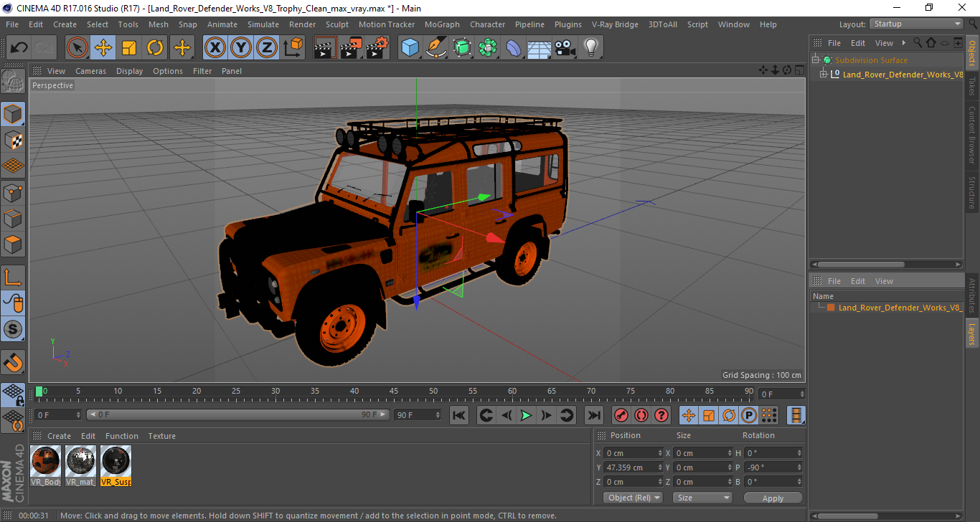Screen dimensions: 980x522
Task: Add a Deformer (bend) object
Action: coord(513,48)
